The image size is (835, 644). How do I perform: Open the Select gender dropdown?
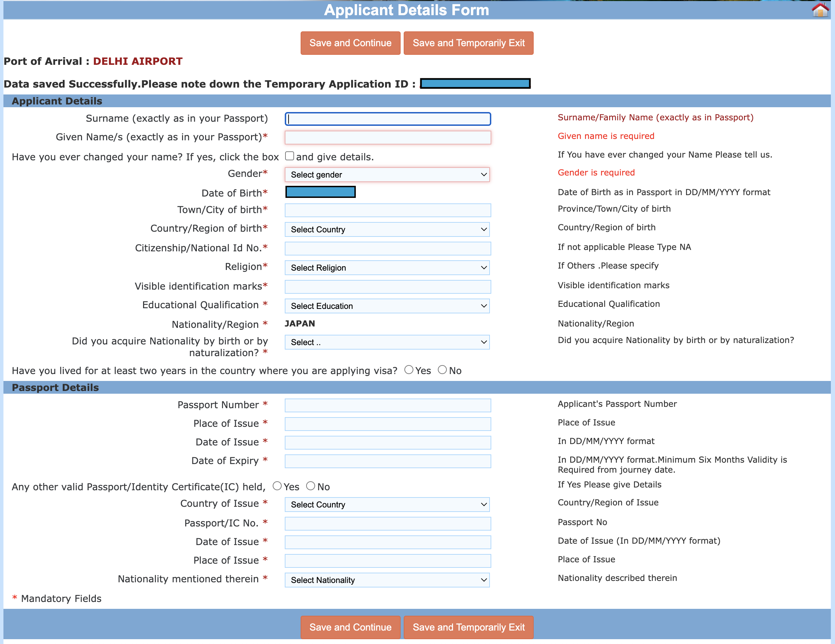coord(387,175)
